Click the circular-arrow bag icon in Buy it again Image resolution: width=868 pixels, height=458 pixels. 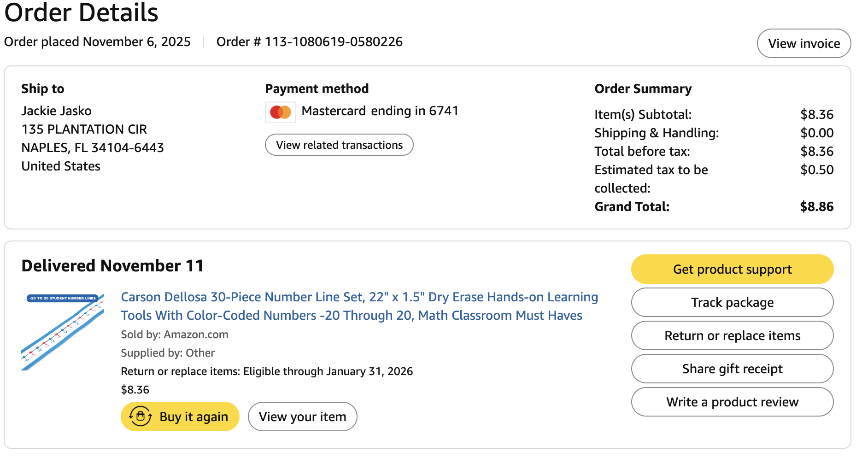click(x=141, y=417)
